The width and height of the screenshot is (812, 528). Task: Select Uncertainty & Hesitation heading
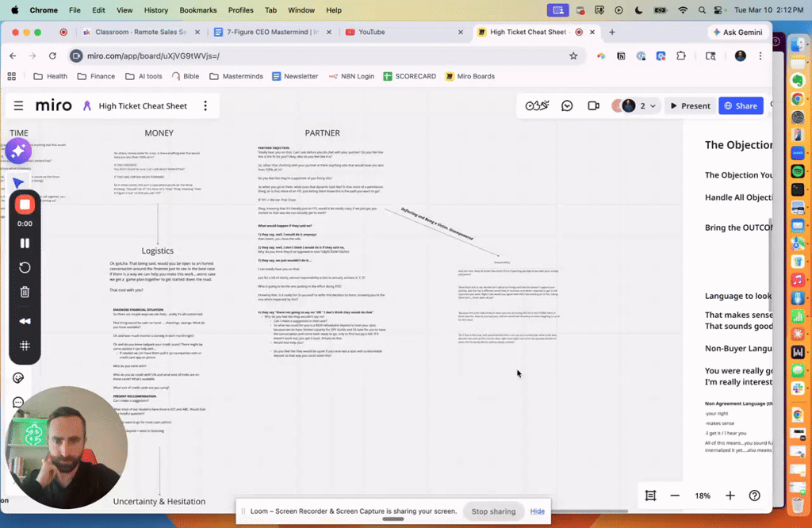click(x=159, y=501)
